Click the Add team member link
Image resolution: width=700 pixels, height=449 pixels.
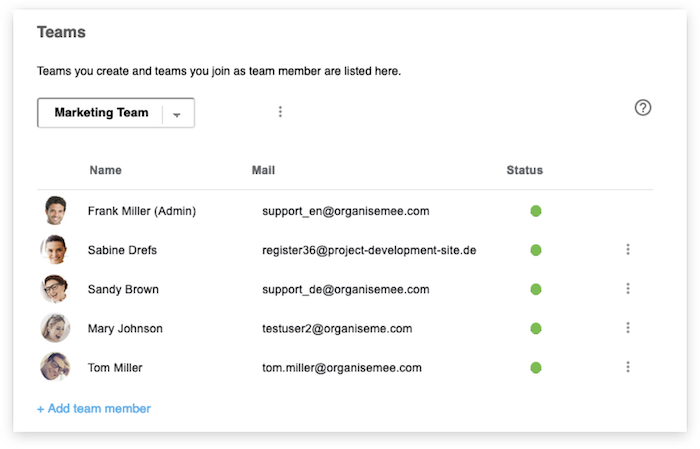tap(94, 408)
